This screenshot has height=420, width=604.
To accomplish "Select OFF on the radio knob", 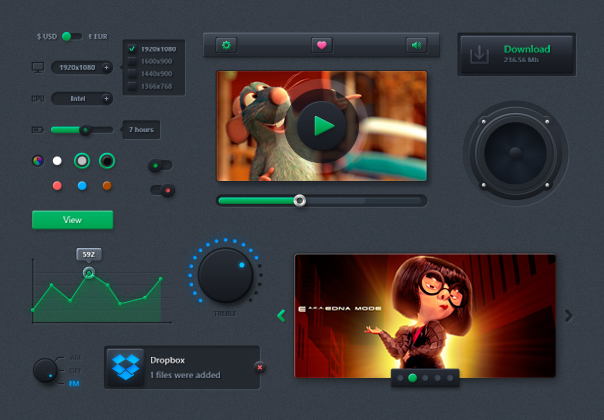I will point(75,370).
